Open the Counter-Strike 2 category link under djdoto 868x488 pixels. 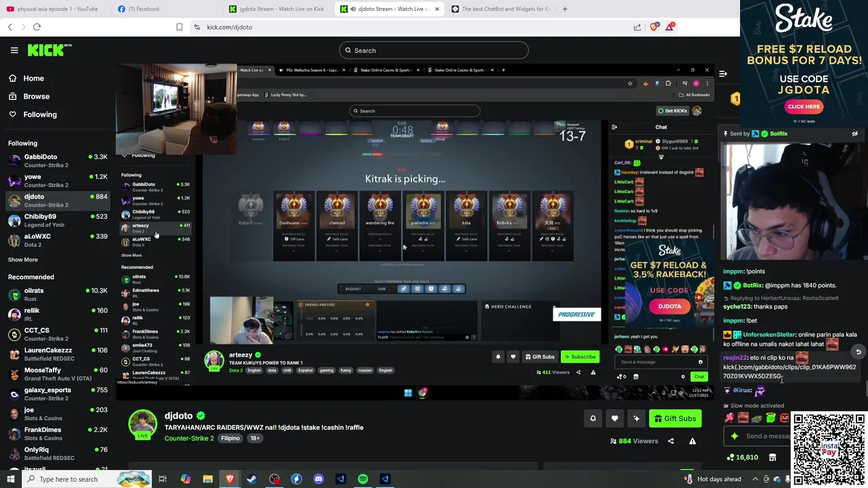coord(189,439)
